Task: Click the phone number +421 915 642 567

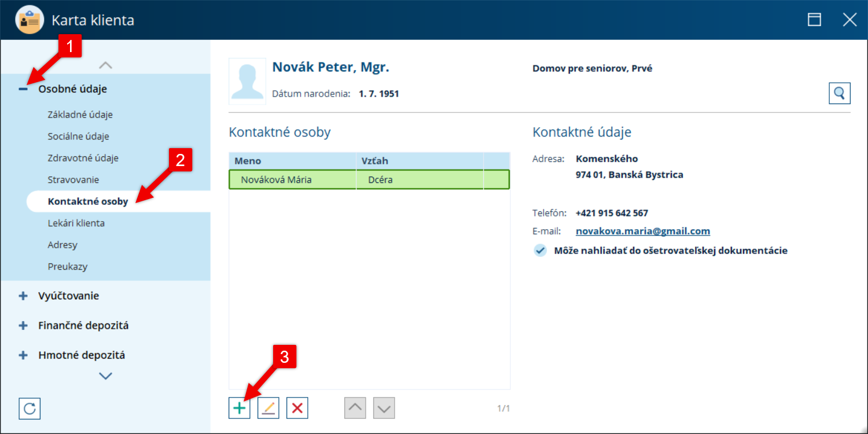Action: tap(612, 213)
